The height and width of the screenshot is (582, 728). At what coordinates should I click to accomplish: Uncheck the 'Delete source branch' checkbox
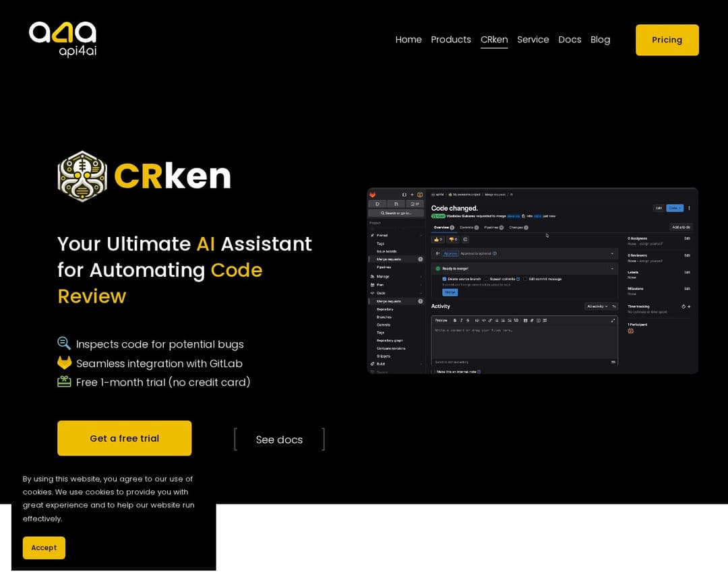click(444, 279)
